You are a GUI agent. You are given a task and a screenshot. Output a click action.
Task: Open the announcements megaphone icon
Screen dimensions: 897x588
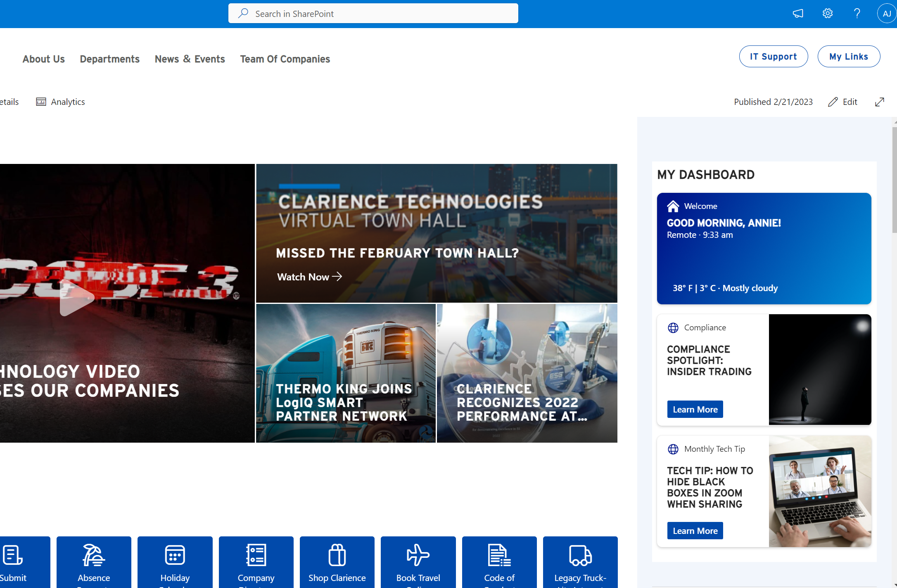click(797, 13)
